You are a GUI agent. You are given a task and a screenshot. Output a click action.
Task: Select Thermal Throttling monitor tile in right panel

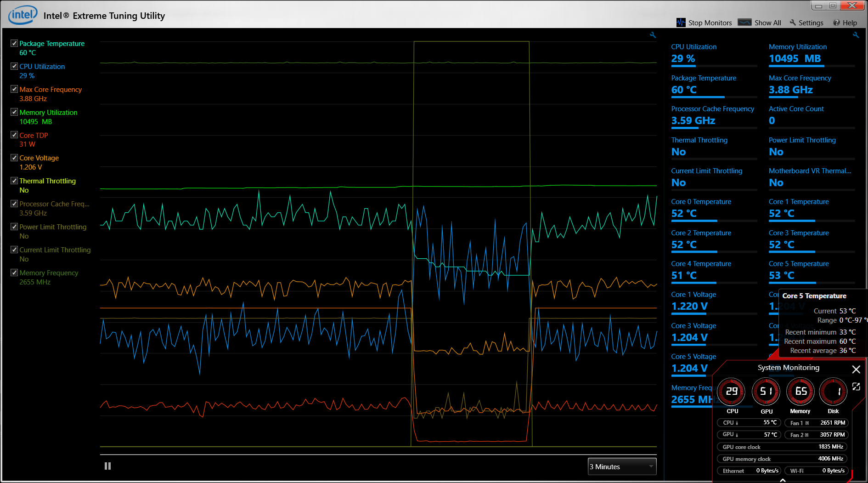pyautogui.click(x=714, y=148)
